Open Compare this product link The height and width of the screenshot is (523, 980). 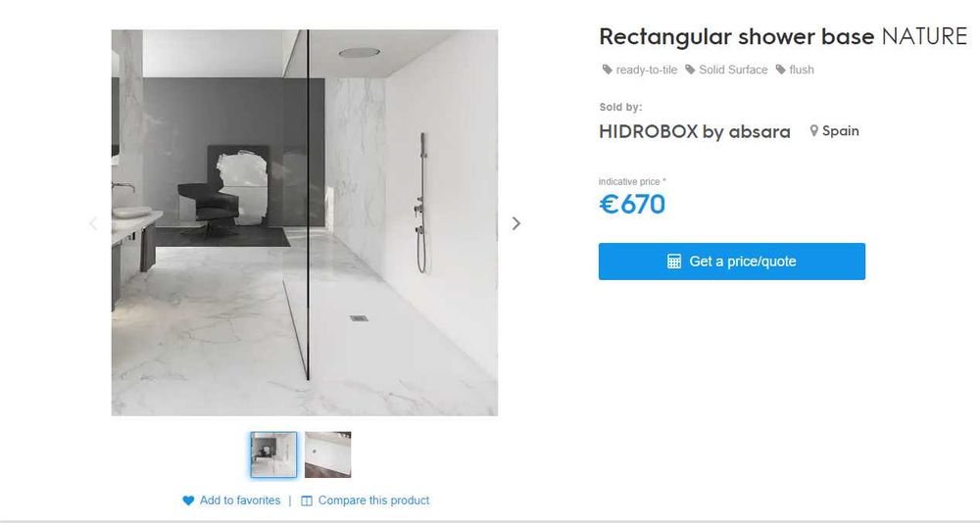pos(373,500)
